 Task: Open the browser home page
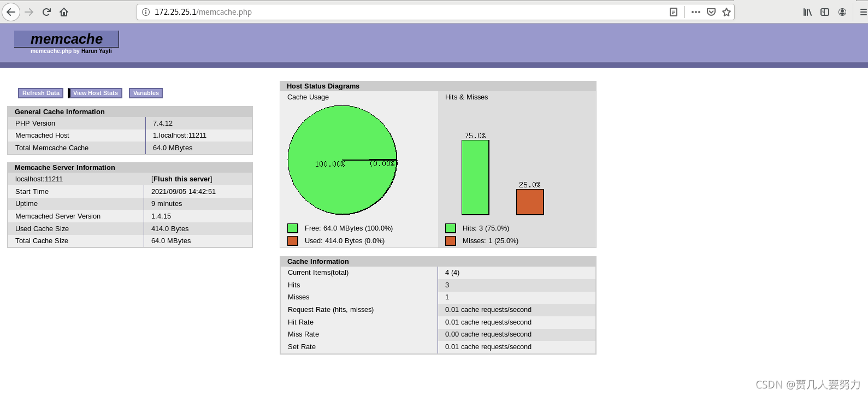point(64,12)
